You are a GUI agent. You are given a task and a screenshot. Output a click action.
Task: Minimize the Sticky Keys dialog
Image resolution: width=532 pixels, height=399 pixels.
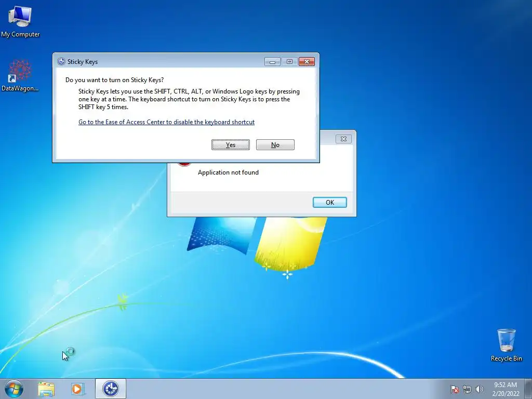272,62
